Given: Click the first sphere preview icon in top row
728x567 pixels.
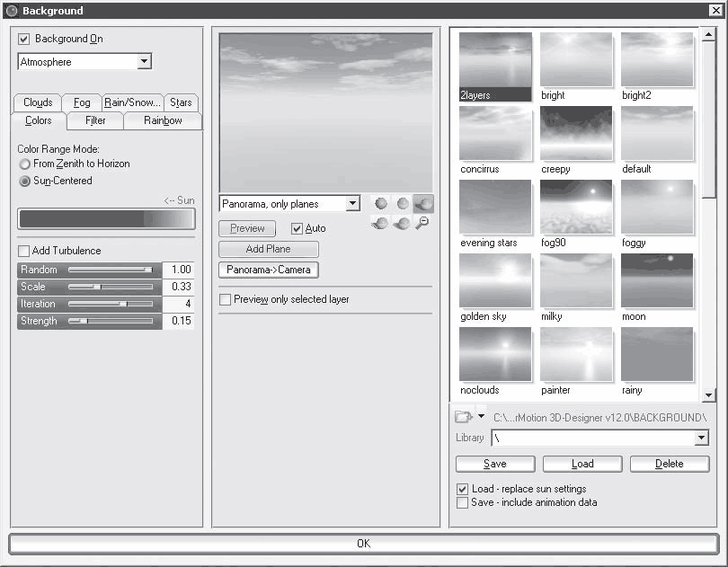Looking at the screenshot, I should (x=381, y=204).
